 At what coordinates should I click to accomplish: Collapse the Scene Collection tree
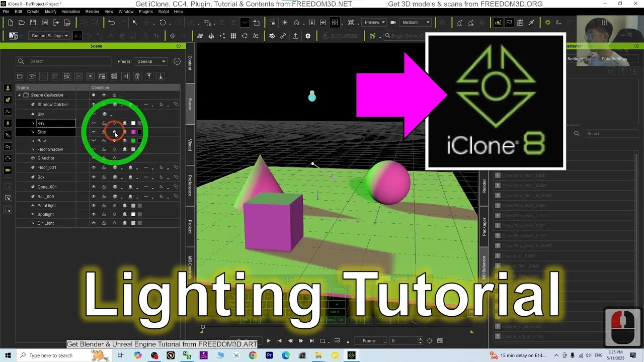point(20,95)
